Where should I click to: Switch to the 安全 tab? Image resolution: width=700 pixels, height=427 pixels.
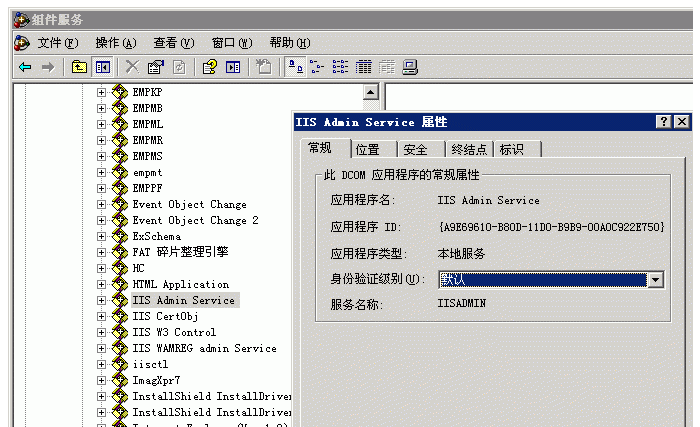click(x=416, y=149)
